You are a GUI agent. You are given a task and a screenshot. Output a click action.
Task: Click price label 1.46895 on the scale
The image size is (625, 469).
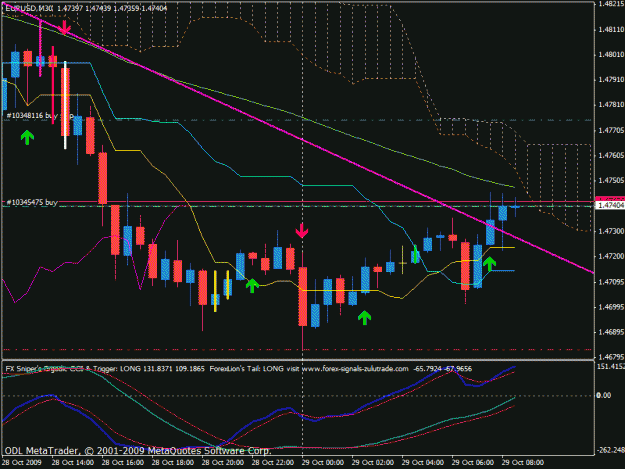pos(611,332)
